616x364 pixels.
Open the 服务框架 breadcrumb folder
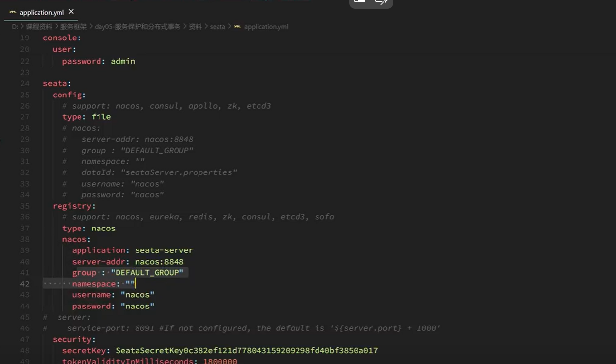click(74, 27)
